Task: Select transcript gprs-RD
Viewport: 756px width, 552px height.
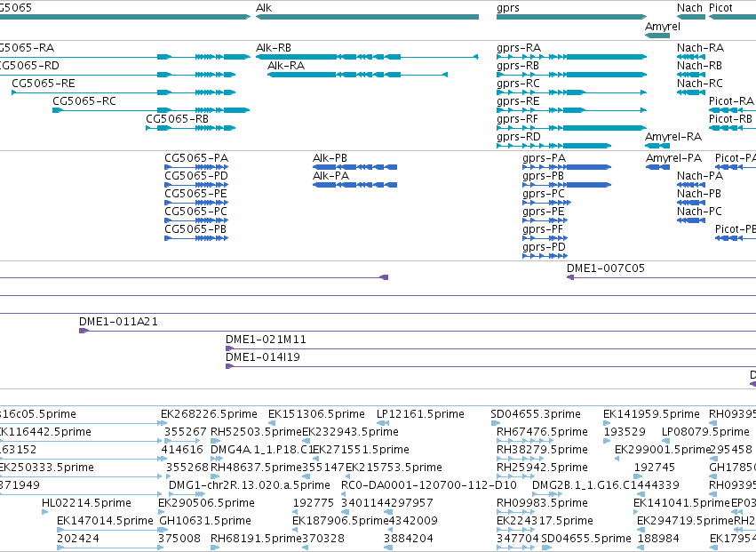Action: (554, 146)
